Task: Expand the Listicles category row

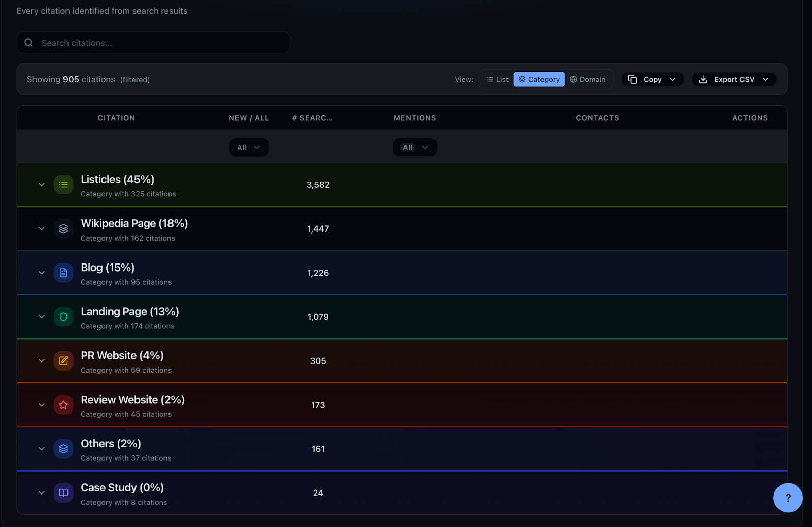Action: [42, 185]
